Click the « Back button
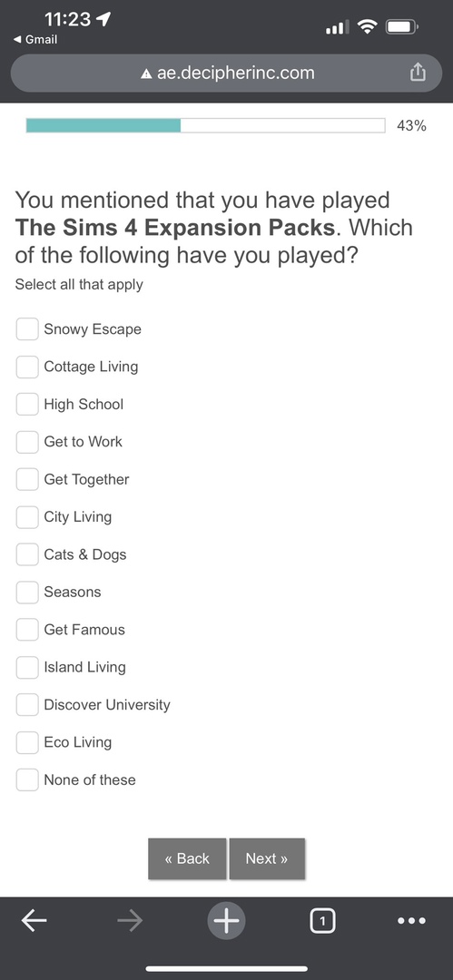Image resolution: width=453 pixels, height=980 pixels. coord(187,858)
